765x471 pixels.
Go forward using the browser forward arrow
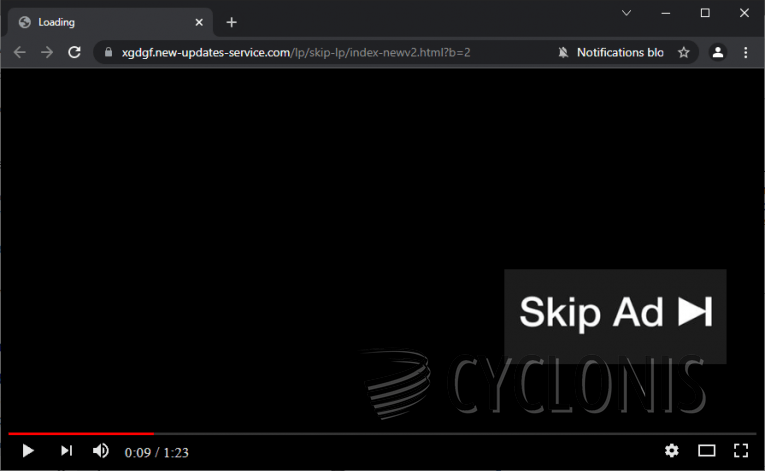pos(47,52)
